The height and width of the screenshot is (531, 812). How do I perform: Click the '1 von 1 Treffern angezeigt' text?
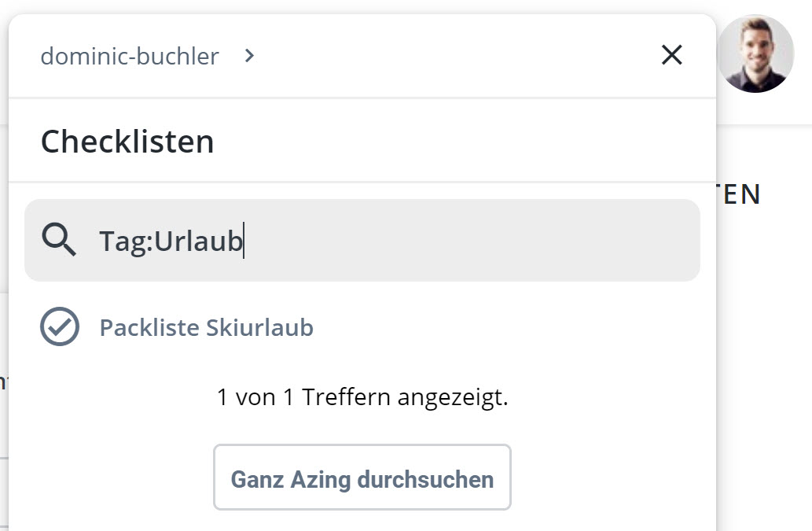click(362, 397)
